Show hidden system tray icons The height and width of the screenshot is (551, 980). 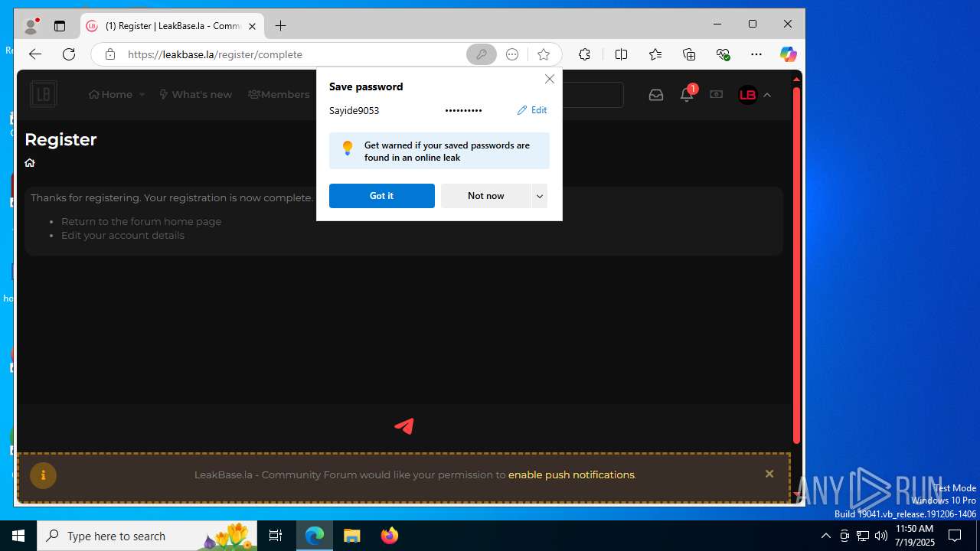tap(825, 536)
